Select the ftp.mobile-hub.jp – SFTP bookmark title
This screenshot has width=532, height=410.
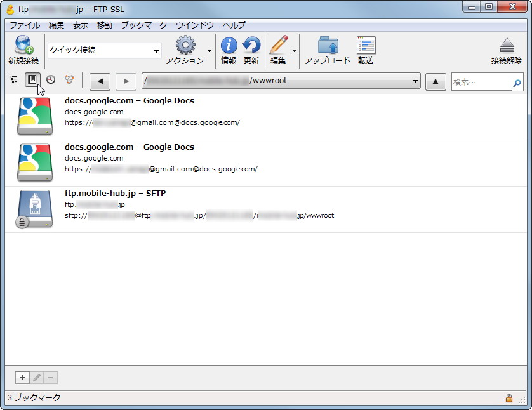(x=116, y=194)
